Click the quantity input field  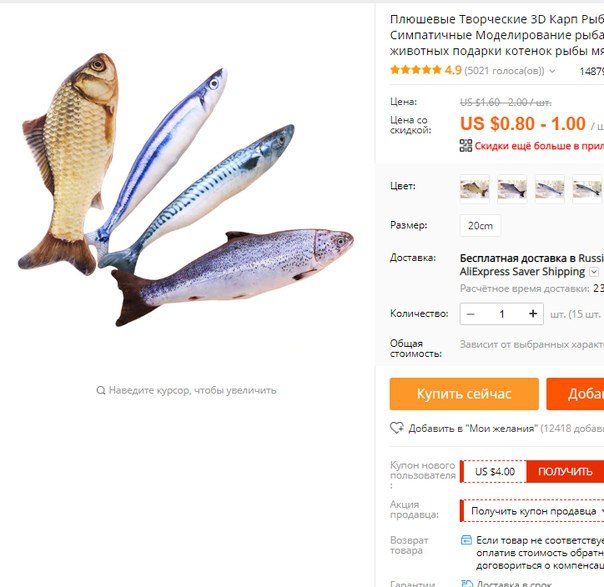click(502, 314)
